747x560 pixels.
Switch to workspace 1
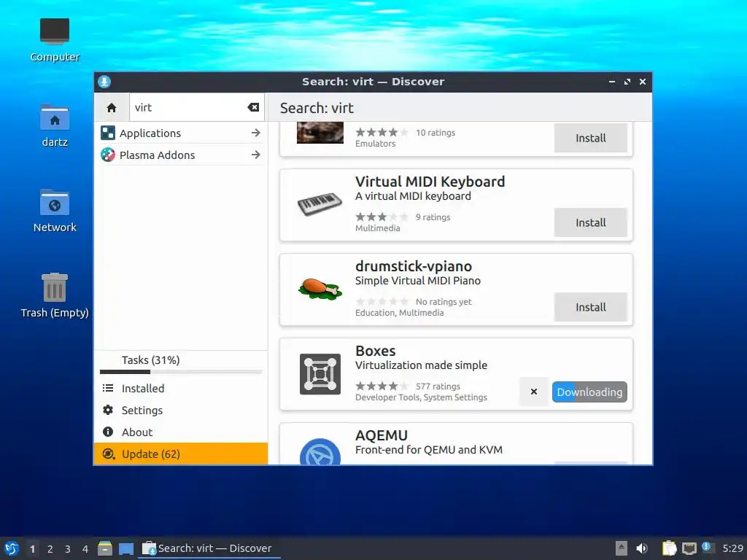(x=32, y=549)
